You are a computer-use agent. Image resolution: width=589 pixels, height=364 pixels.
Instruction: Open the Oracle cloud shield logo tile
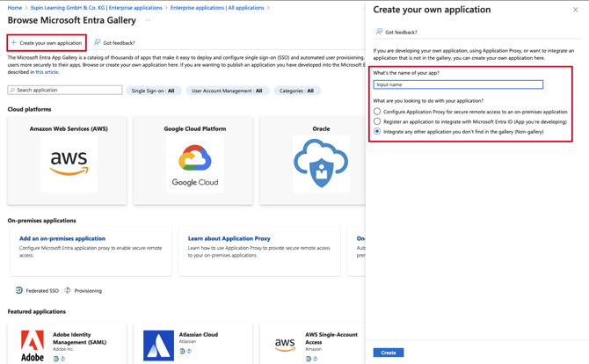tap(321, 164)
